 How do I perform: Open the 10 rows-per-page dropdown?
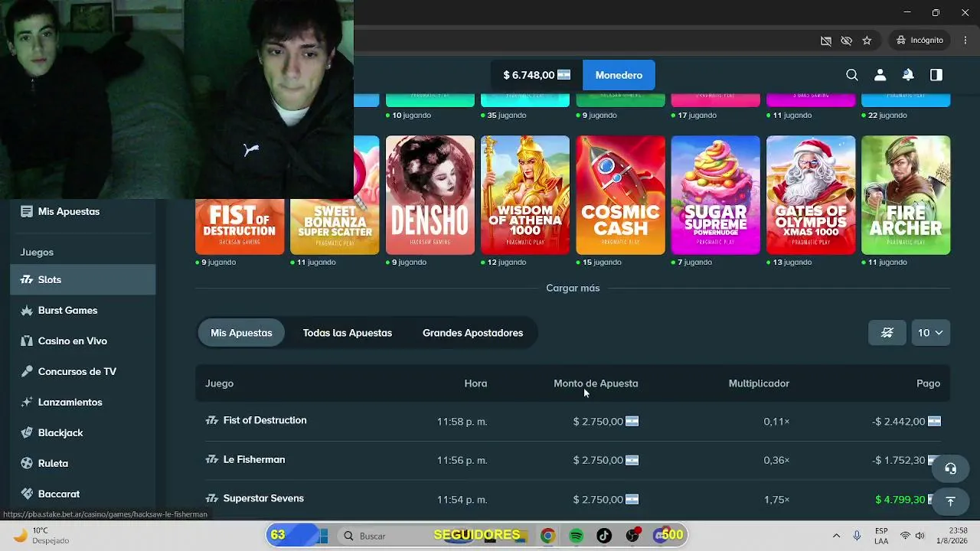(930, 333)
